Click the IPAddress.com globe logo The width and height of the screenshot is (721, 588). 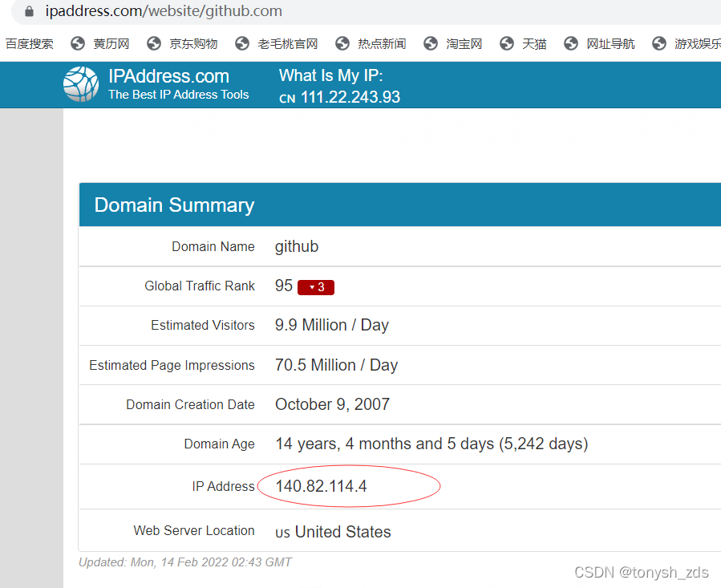click(x=81, y=84)
